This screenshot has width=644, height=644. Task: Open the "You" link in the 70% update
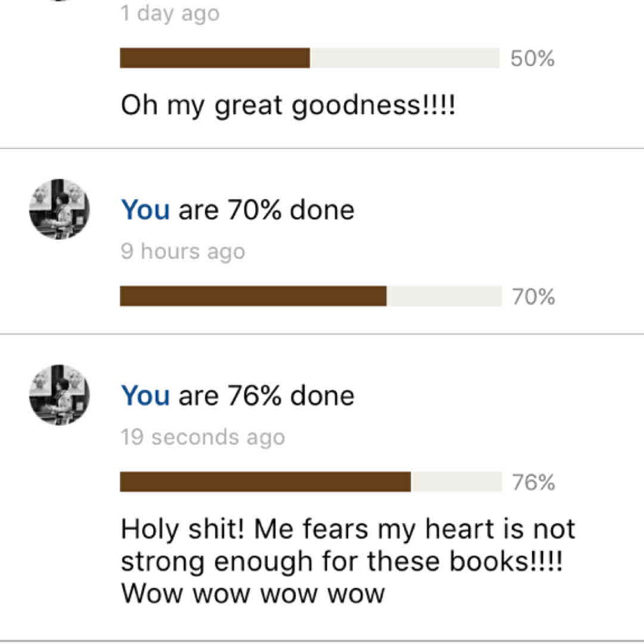[x=145, y=210]
